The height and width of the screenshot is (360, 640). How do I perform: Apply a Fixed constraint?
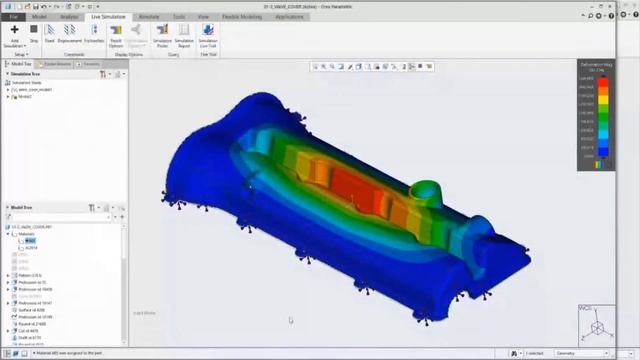coord(49,33)
